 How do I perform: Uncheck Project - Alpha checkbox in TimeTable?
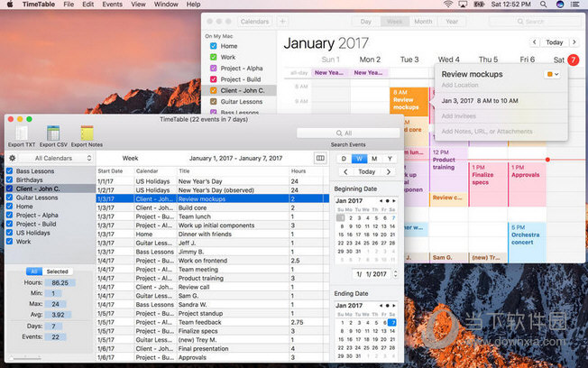coord(9,215)
